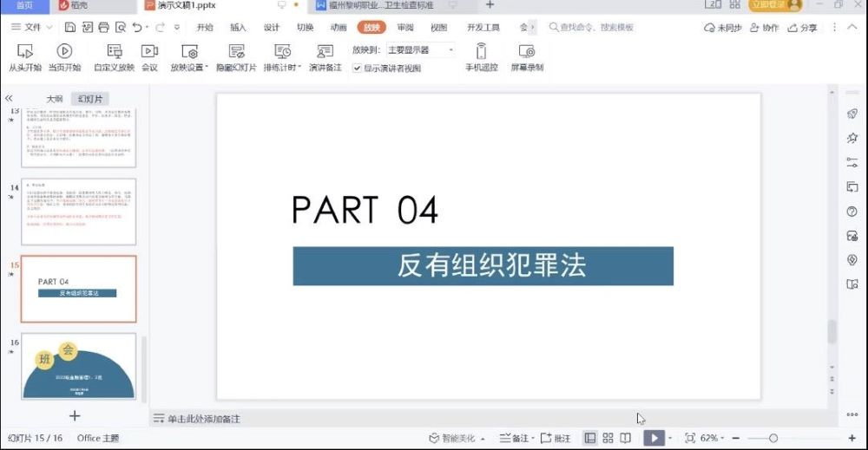Open custom slideshow (自定义放映)

[114, 57]
